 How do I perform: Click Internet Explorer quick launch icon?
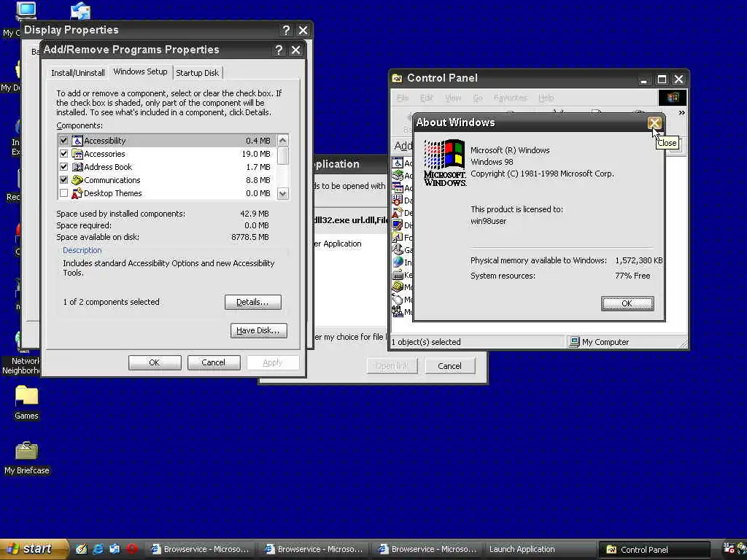pos(98,549)
